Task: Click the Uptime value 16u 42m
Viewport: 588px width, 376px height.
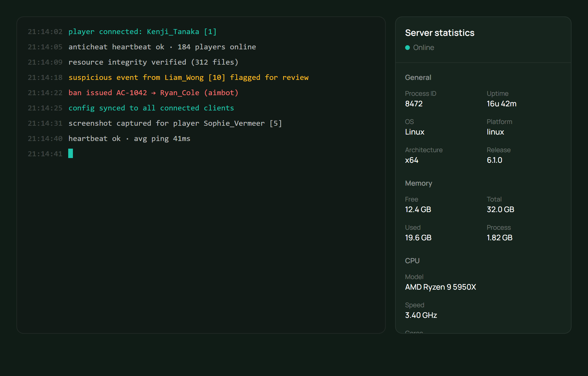Action: [x=502, y=104]
